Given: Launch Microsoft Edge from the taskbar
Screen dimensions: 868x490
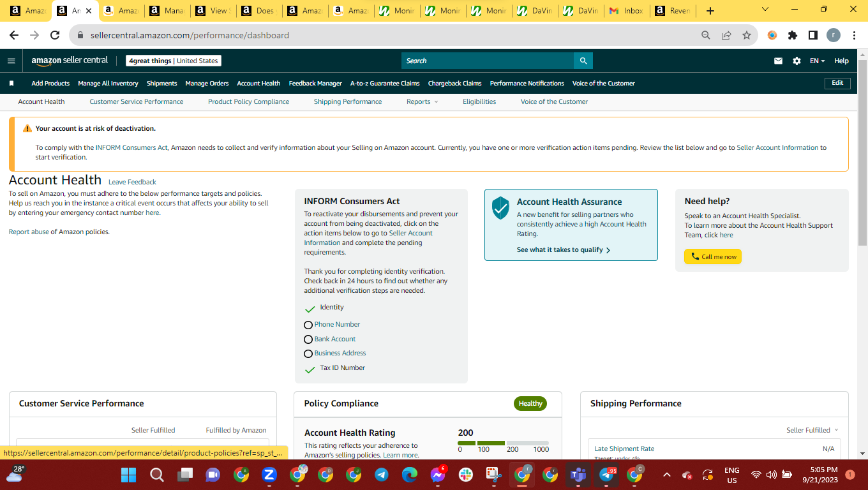Looking at the screenshot, I should click(410, 475).
